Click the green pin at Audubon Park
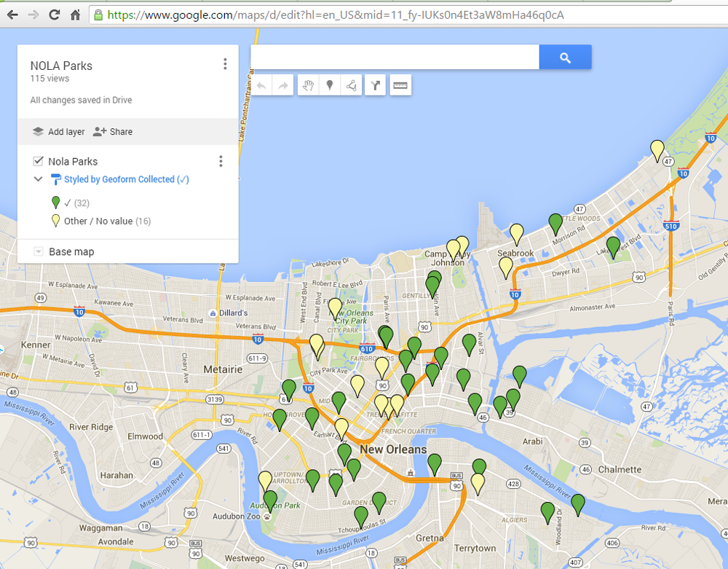 tap(270, 501)
